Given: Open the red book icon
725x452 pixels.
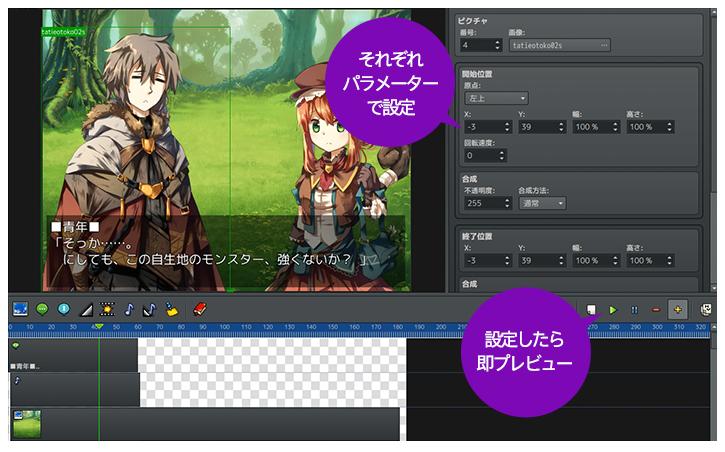Looking at the screenshot, I should coord(200,309).
